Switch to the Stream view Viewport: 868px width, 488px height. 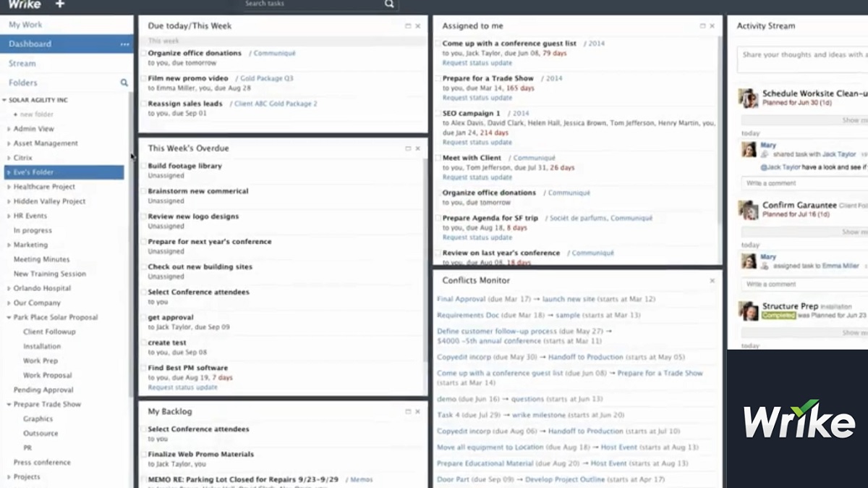(22, 64)
